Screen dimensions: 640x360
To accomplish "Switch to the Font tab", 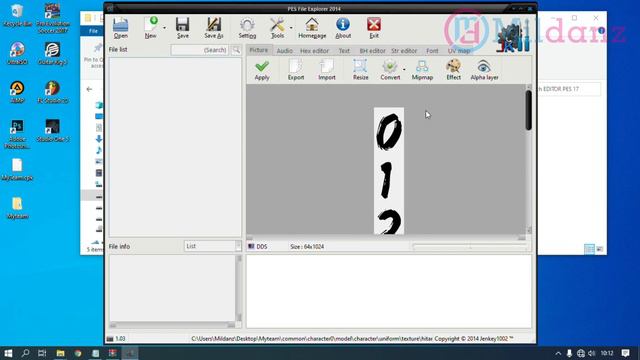I will click(x=432, y=51).
